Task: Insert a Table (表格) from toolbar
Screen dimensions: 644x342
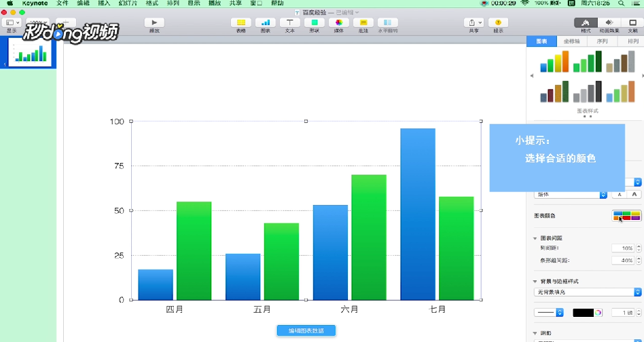Action: point(241,22)
